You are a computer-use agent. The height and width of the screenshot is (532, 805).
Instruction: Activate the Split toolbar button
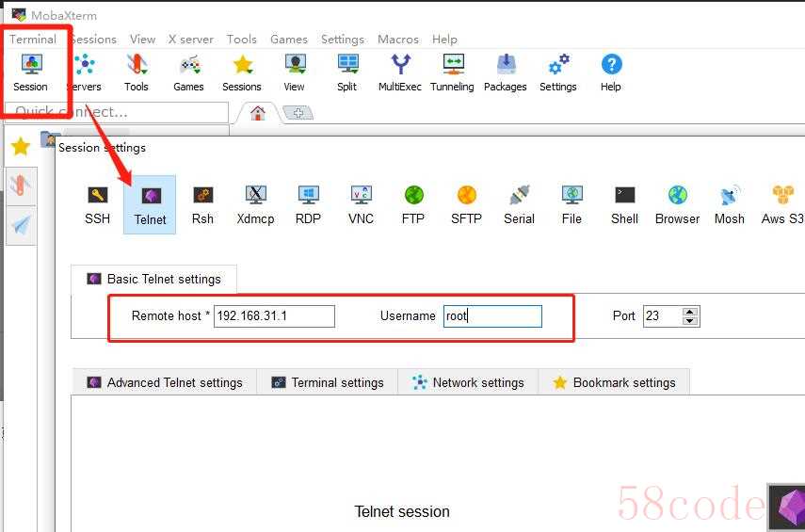pos(347,73)
